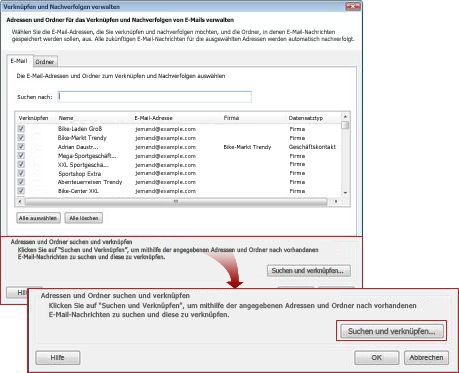This screenshot has width=459, height=373.
Task: Click Suchen und verknüpfen in the dialog
Action: [x=309, y=270]
